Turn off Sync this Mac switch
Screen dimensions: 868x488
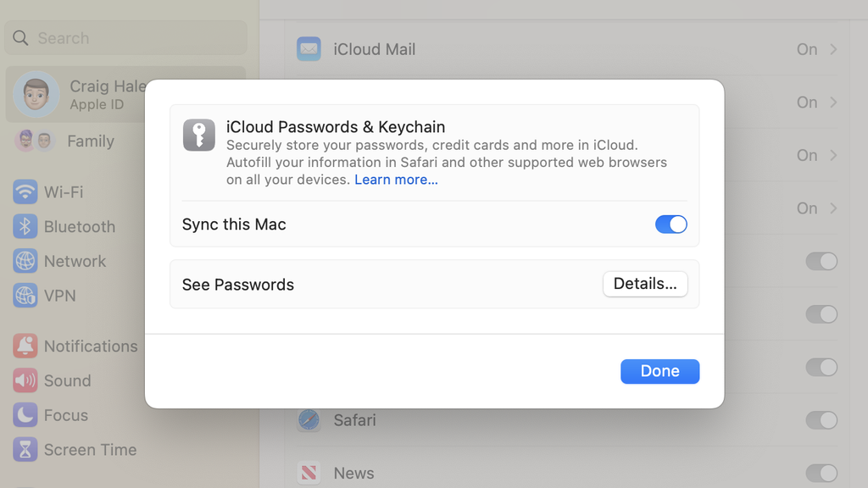(670, 225)
